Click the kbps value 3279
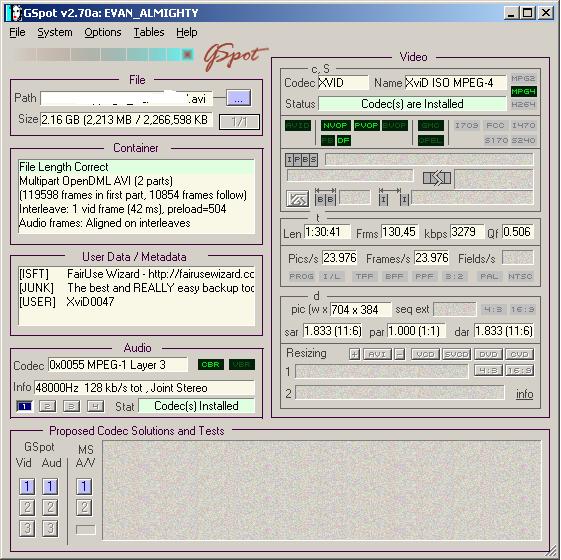Image resolution: width=561 pixels, height=560 pixels. tap(467, 232)
